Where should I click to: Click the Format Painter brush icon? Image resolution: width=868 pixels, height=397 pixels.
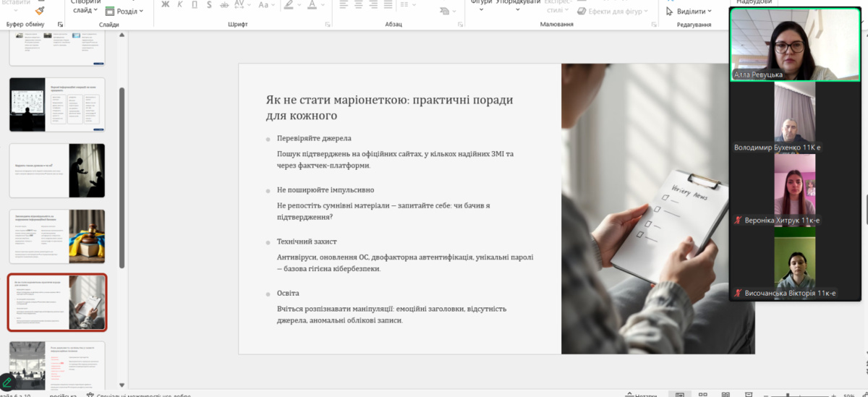[x=38, y=11]
